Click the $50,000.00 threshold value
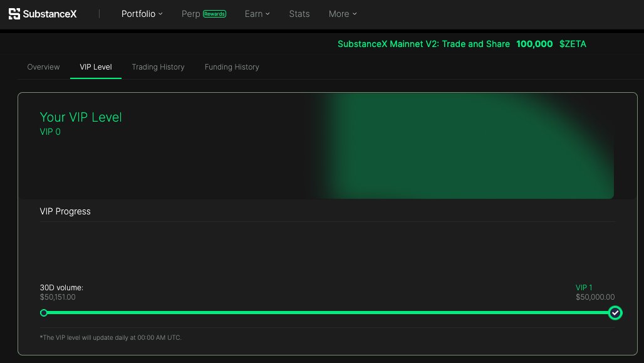 [595, 297]
